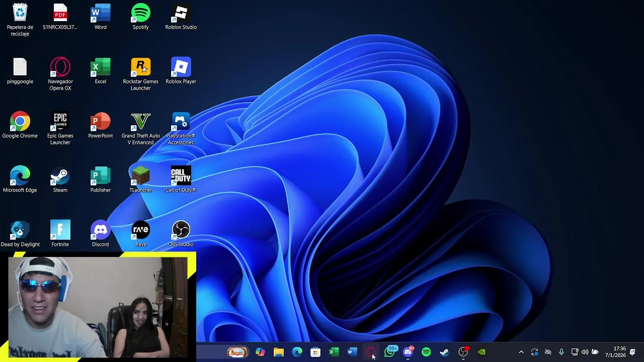Select the Call of Duty desktop icon
Image resolution: width=644 pixels, height=362 pixels.
point(181,179)
